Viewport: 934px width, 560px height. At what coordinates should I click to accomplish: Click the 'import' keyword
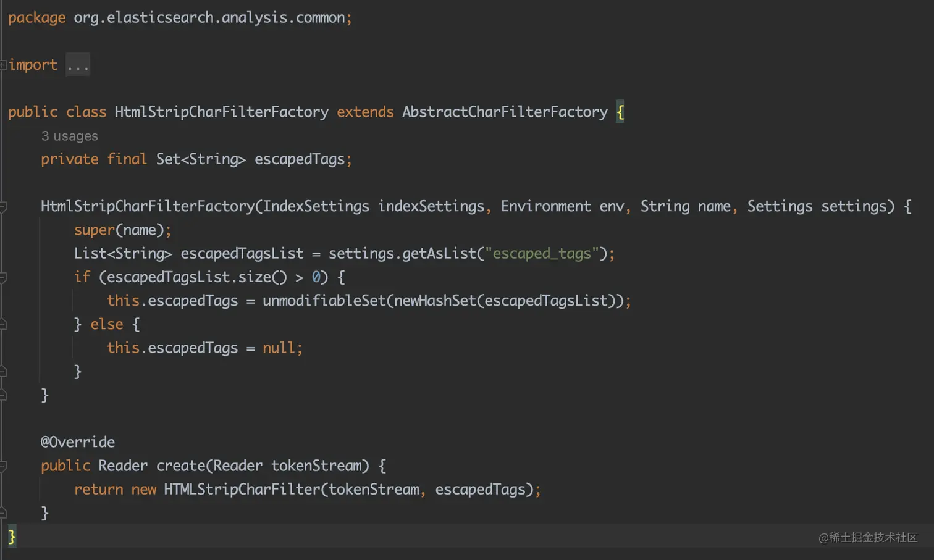(33, 65)
